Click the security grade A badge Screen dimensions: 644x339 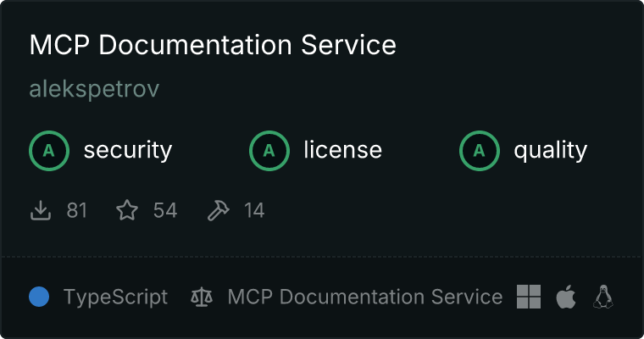(x=49, y=151)
